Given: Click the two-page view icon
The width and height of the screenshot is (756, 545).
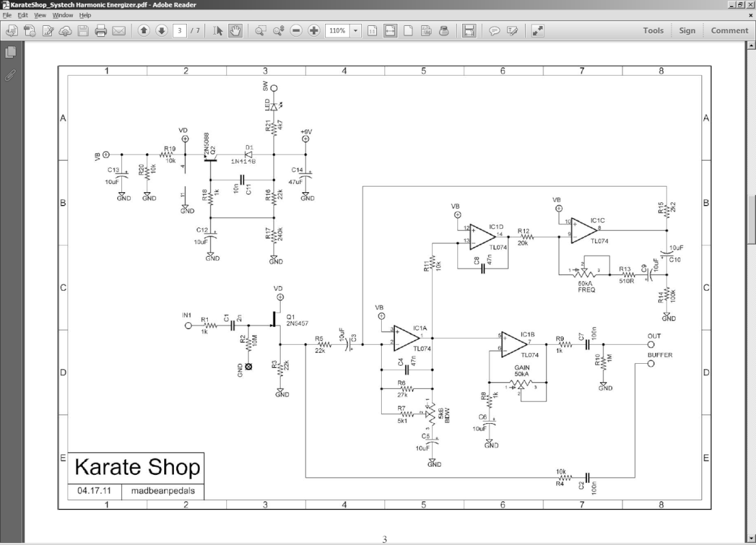Looking at the screenshot, I should point(426,31).
